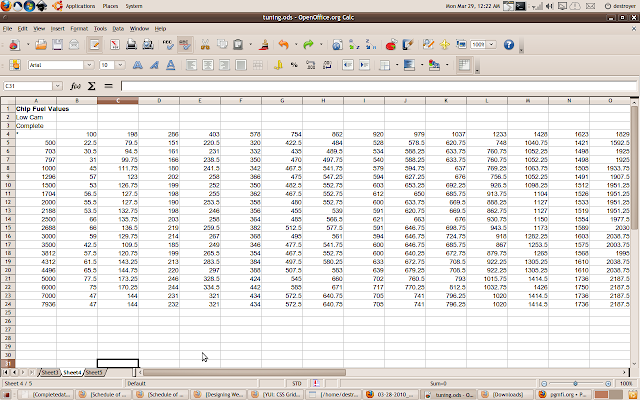Open the Function Wizard in formula bar
Screen dimensions: 640x400
[74, 86]
